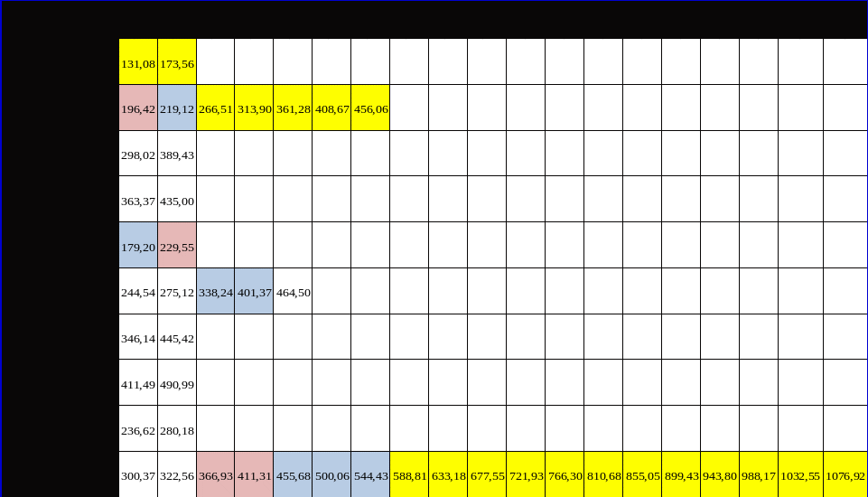Select blue cell 401,37

pos(254,292)
